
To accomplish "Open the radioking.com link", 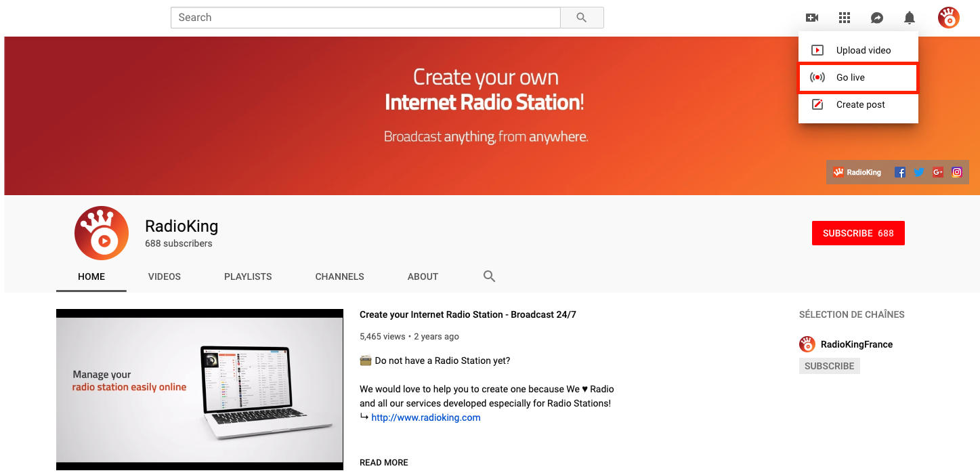I will coord(425,417).
